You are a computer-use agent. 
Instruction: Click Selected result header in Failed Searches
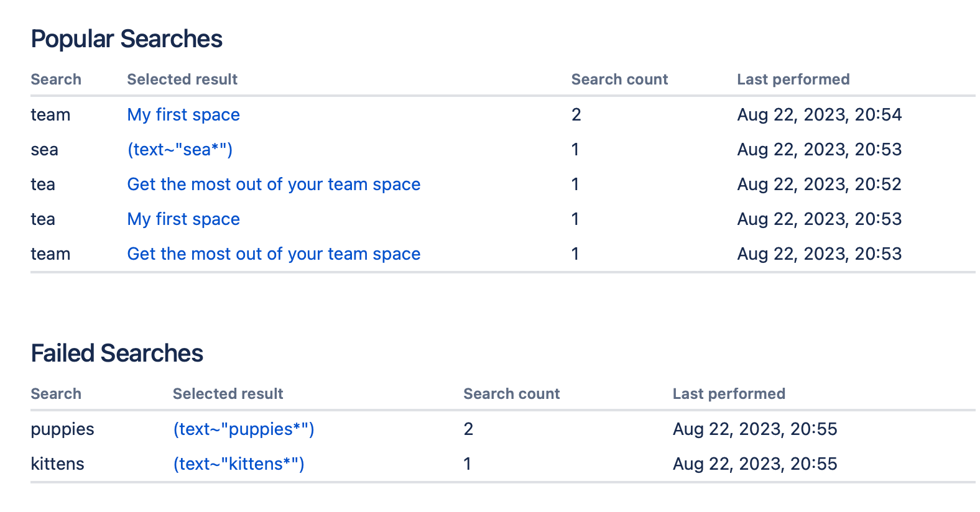pyautogui.click(x=228, y=394)
